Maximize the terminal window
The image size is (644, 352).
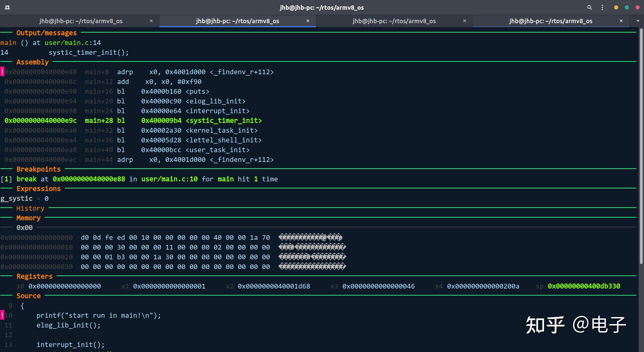[x=627, y=7]
